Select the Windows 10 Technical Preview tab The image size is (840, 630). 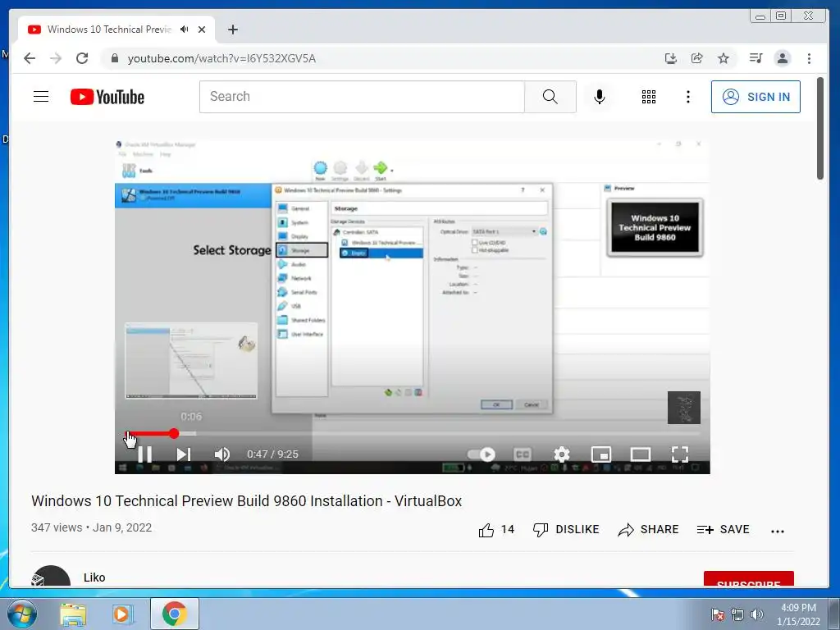pyautogui.click(x=109, y=30)
